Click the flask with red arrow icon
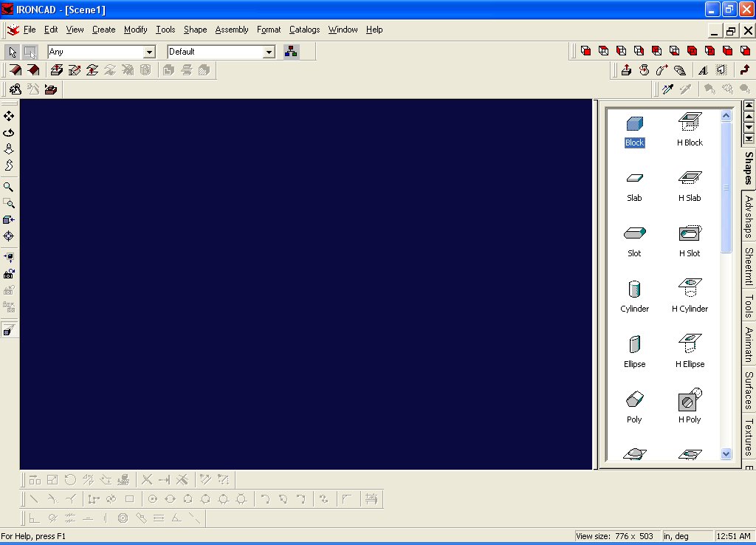756x545 pixels. [x=644, y=70]
